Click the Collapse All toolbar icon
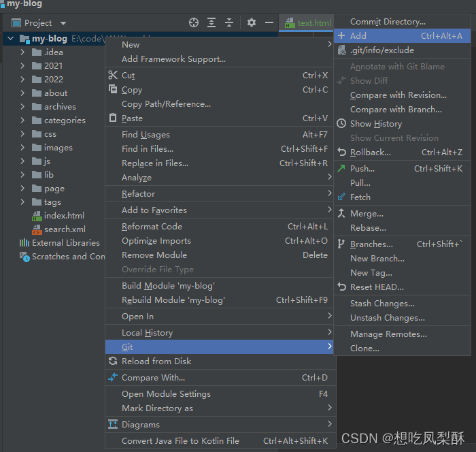The image size is (476, 452). [229, 22]
